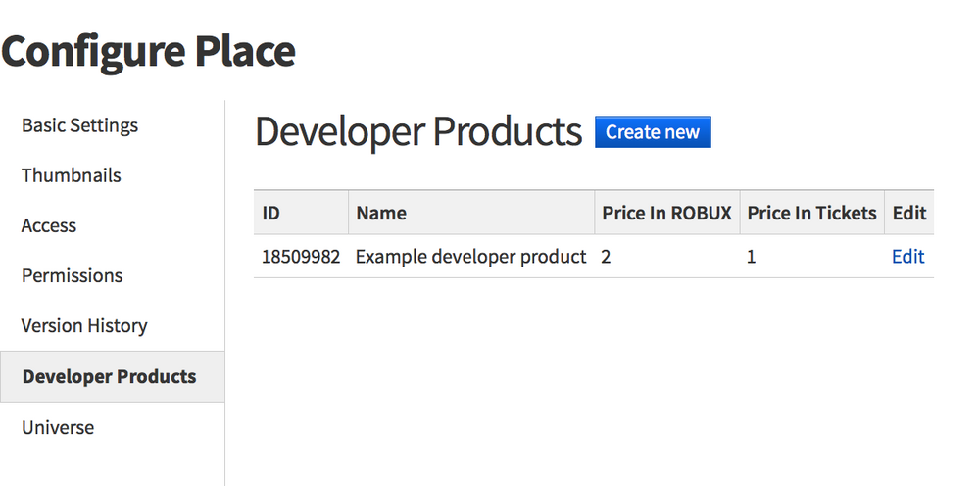
Task: Click the Create new button
Action: click(653, 132)
